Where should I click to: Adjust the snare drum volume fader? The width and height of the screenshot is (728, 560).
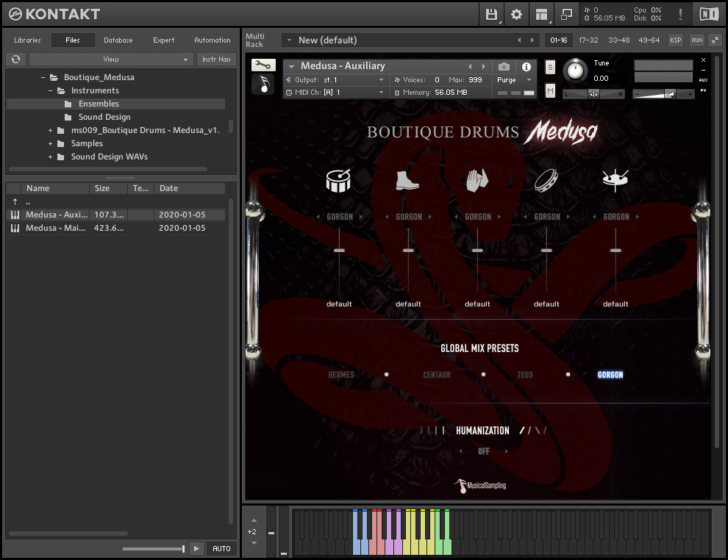click(x=339, y=251)
